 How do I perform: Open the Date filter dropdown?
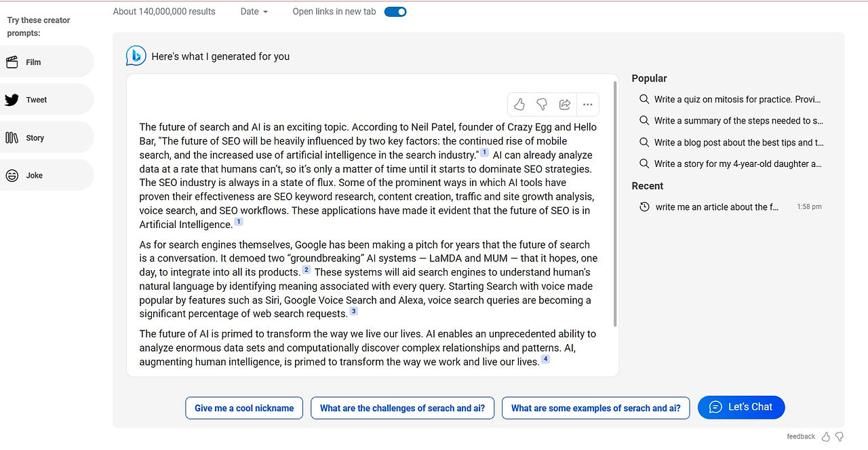[x=254, y=12]
